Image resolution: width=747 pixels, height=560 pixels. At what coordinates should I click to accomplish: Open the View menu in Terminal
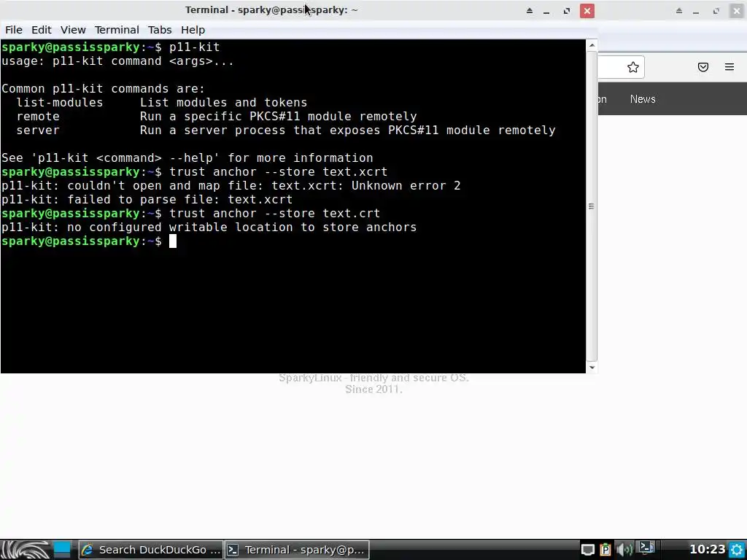[73, 29]
